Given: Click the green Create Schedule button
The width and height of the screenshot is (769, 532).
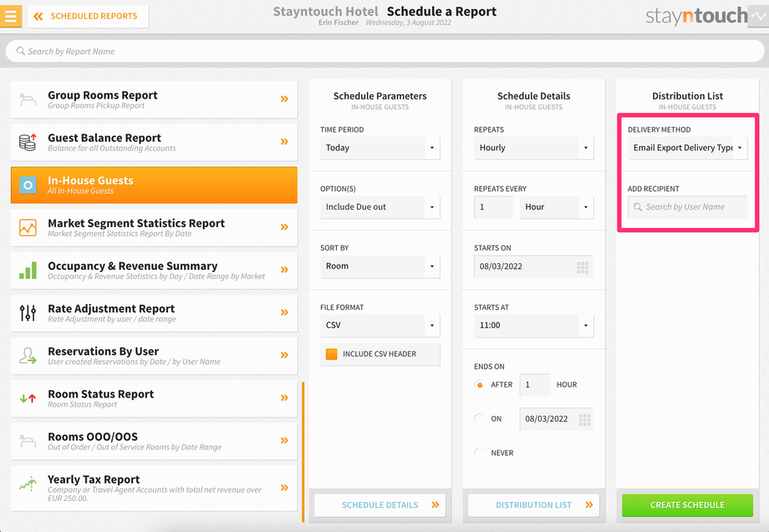Looking at the screenshot, I should pos(688,505).
